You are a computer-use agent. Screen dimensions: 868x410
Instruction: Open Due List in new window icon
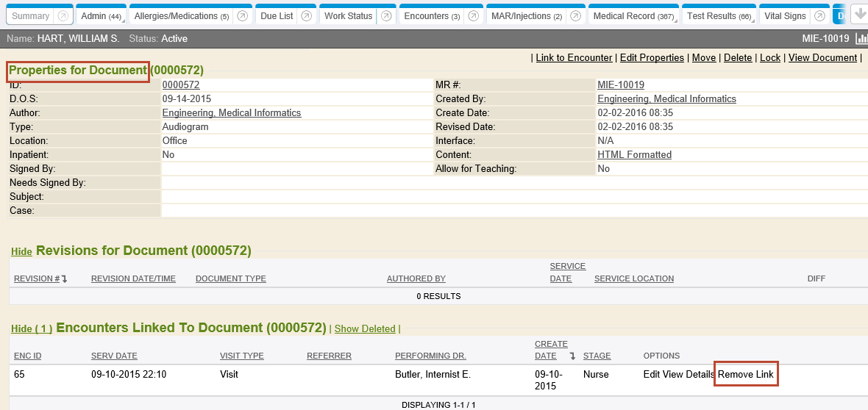point(306,16)
